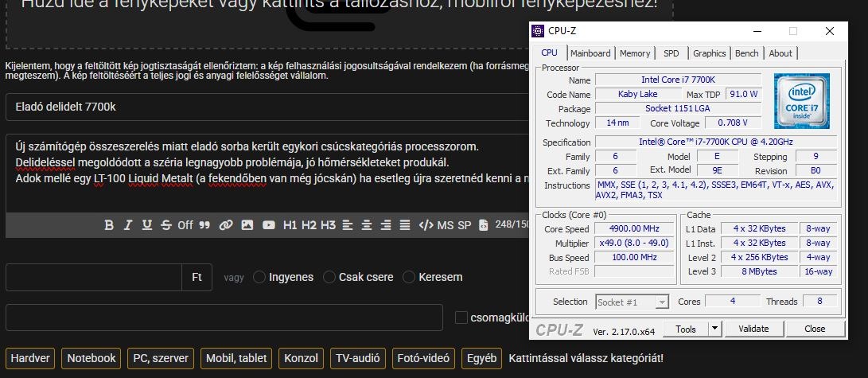Viewport: 868px width, 378px height.
Task: Open the Bench tab in CPU-Z
Action: click(747, 53)
